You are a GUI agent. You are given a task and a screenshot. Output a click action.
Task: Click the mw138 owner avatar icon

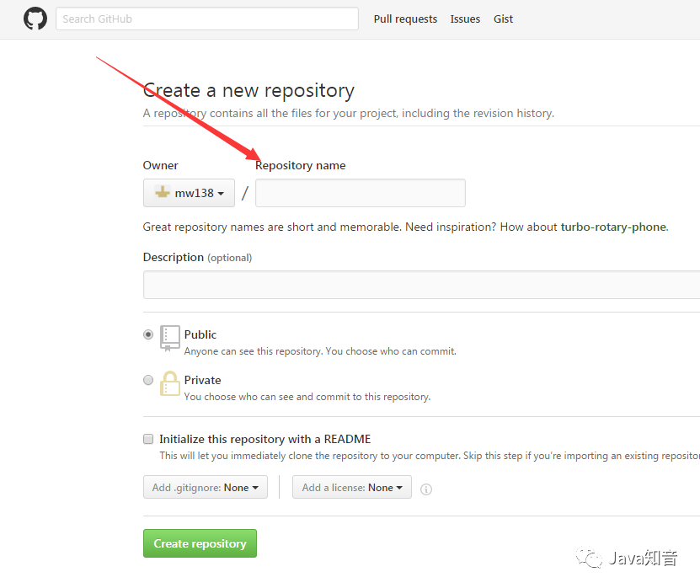click(162, 192)
